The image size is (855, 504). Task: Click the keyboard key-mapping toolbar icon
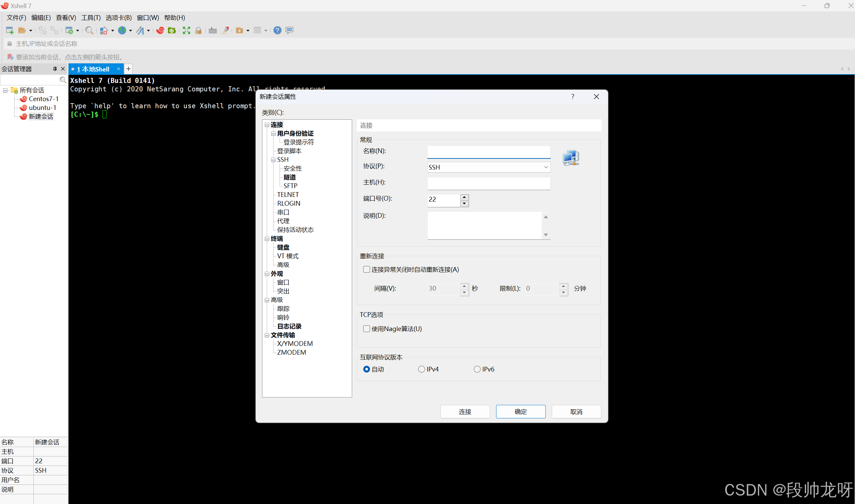[212, 31]
